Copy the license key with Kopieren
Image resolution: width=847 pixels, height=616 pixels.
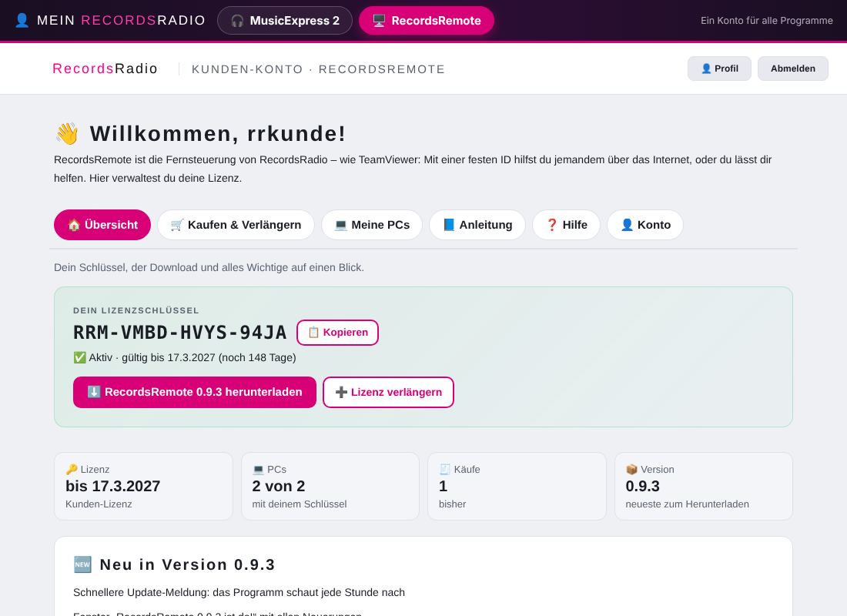pos(337,333)
